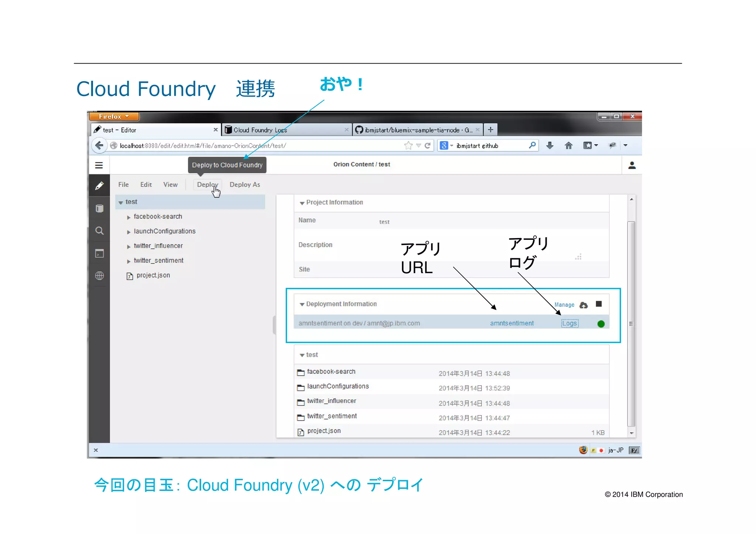
Task: Go to Firefox home page icon
Action: click(568, 145)
